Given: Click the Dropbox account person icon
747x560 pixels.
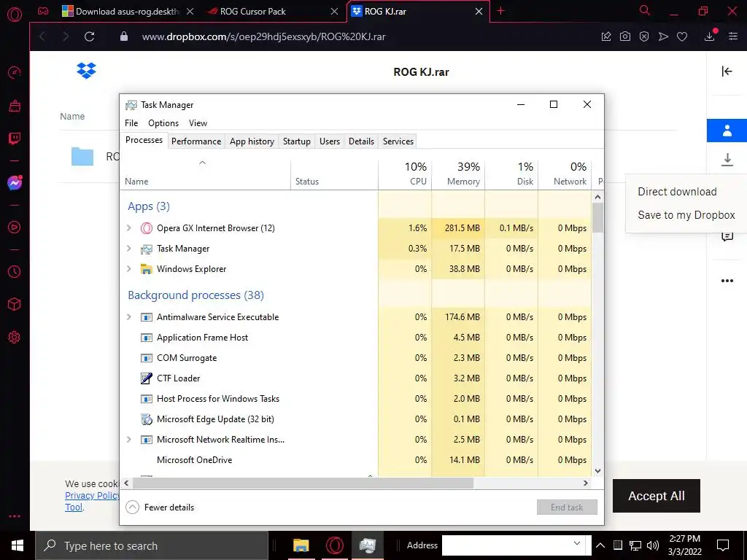Looking at the screenshot, I should coord(727,131).
